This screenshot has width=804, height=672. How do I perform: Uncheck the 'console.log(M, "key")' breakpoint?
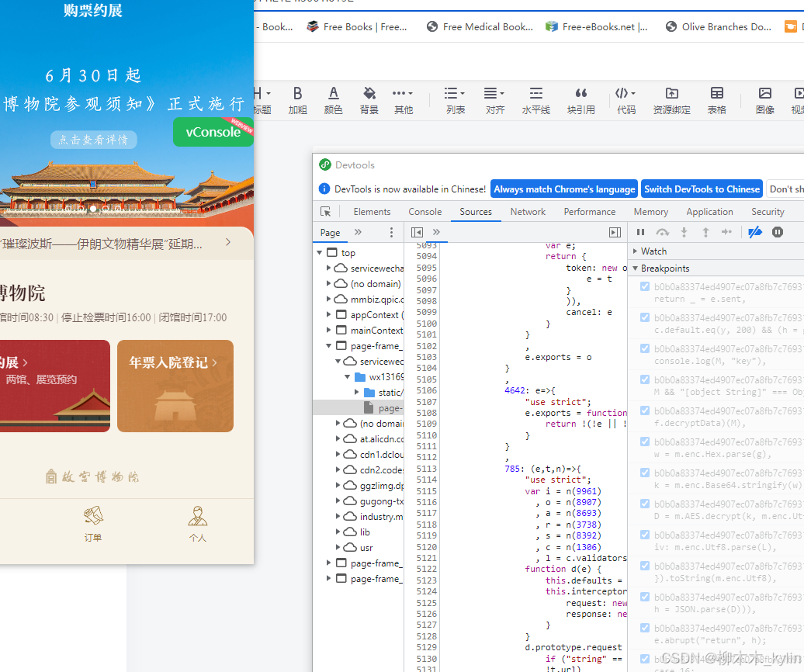coord(644,349)
